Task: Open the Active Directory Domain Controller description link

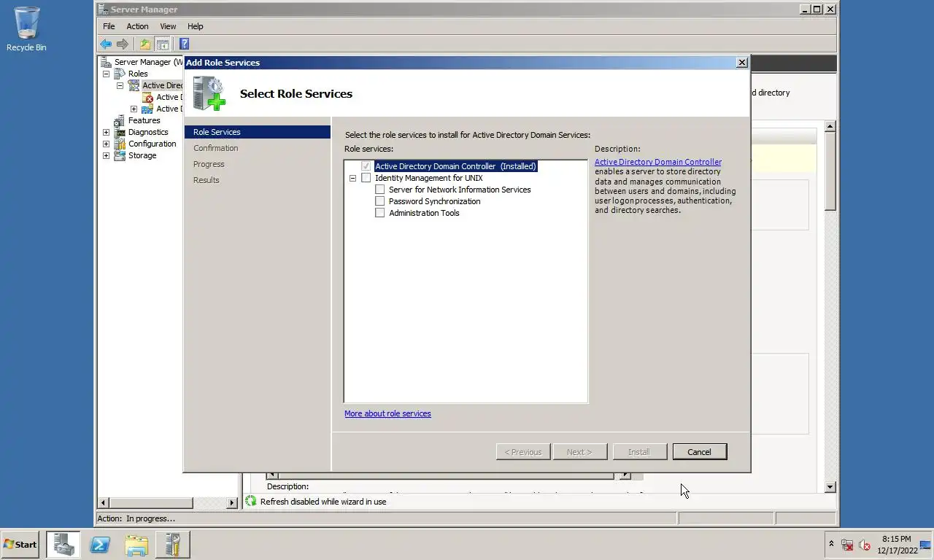Action: (658, 162)
